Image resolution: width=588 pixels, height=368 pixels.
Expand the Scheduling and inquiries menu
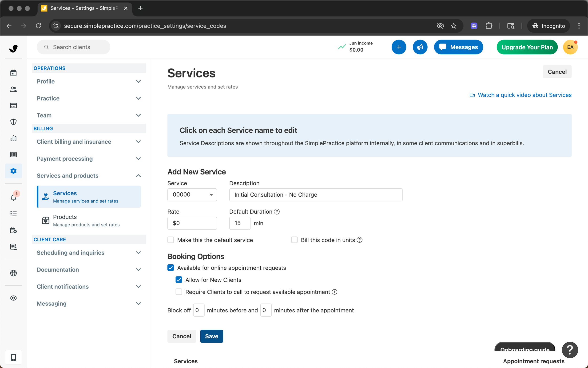[89, 253]
